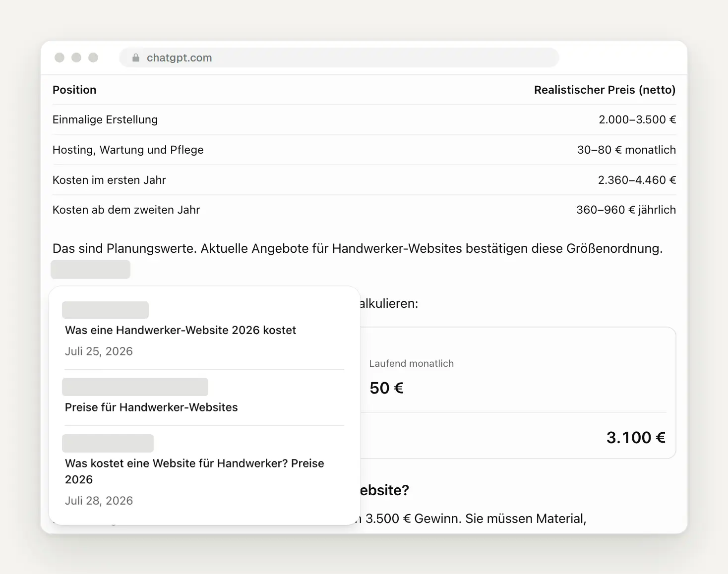Select the 'Einmalige Erstellung' row label

[105, 119]
